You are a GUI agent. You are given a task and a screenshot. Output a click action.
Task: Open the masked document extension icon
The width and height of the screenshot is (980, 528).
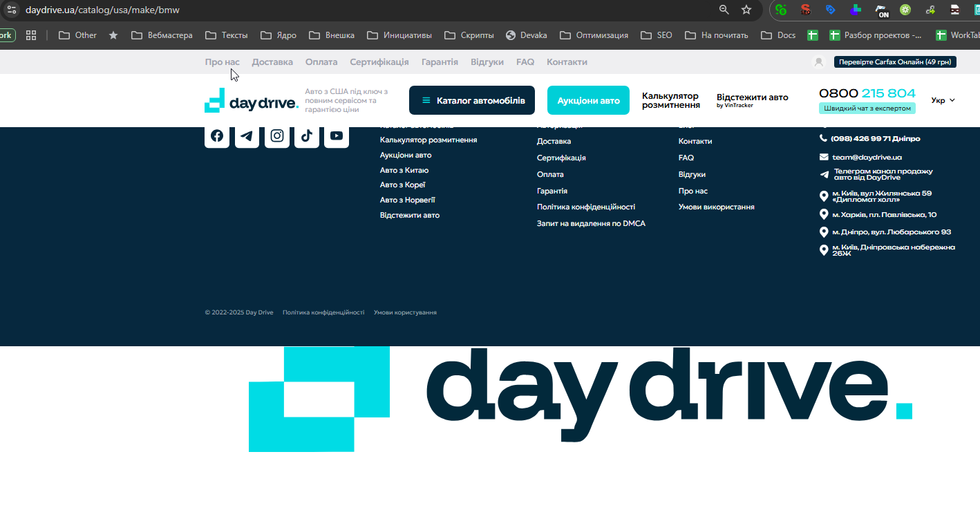955,10
